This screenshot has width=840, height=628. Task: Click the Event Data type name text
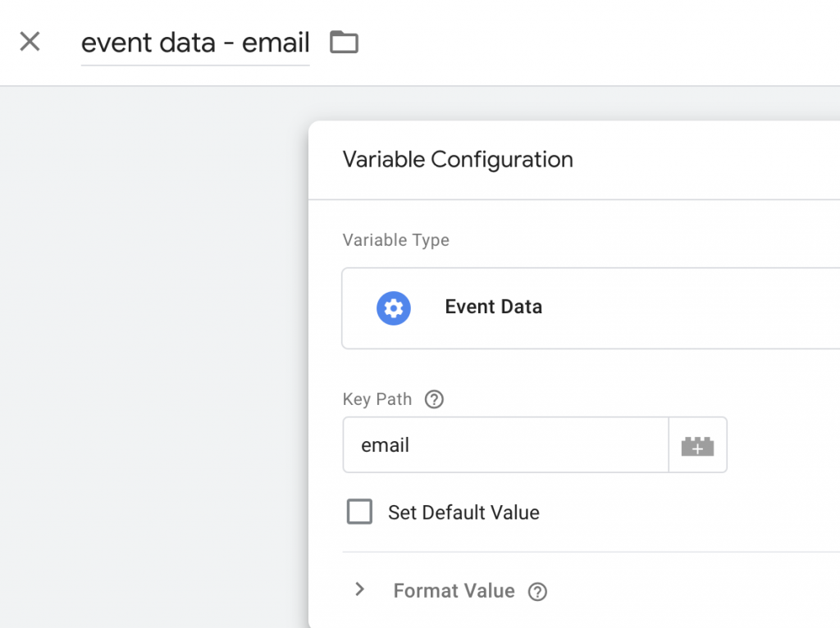pyautogui.click(x=493, y=307)
